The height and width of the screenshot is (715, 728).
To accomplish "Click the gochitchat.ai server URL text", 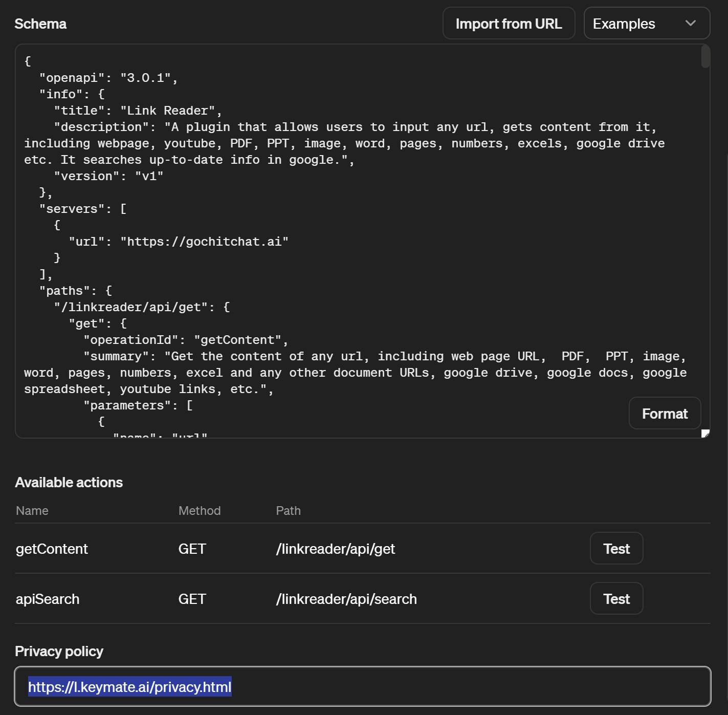I will (205, 242).
